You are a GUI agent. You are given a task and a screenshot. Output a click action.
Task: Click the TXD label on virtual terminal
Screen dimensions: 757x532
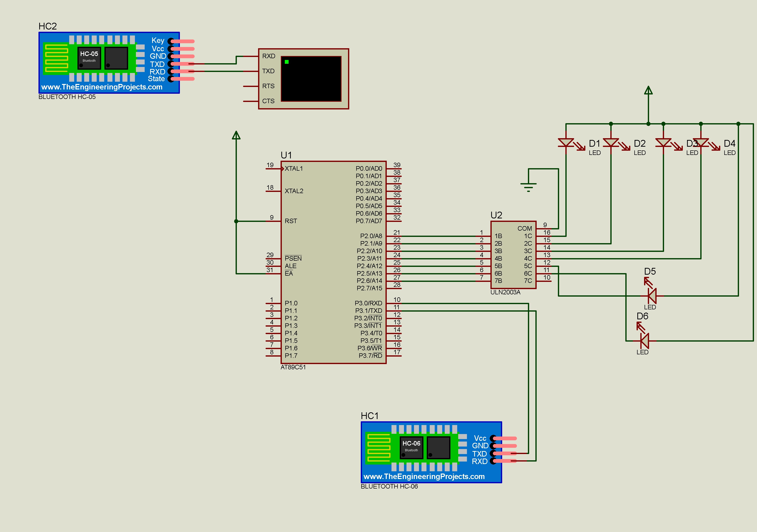tap(268, 71)
